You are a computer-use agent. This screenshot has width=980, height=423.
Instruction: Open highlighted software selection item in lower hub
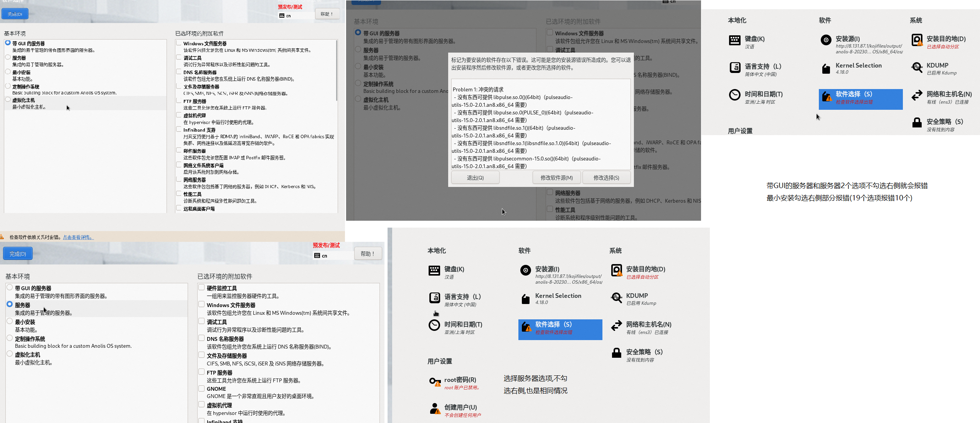[560, 329]
